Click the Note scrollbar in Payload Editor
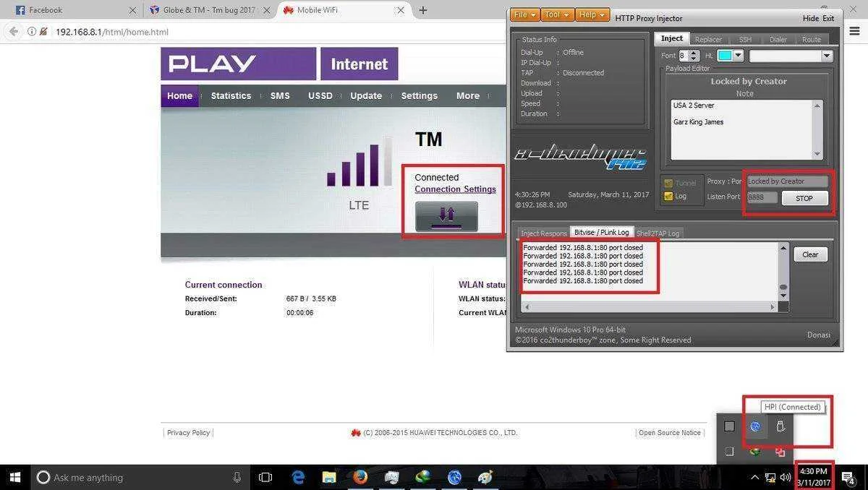Image resolution: width=868 pixels, height=490 pixels. point(817,129)
